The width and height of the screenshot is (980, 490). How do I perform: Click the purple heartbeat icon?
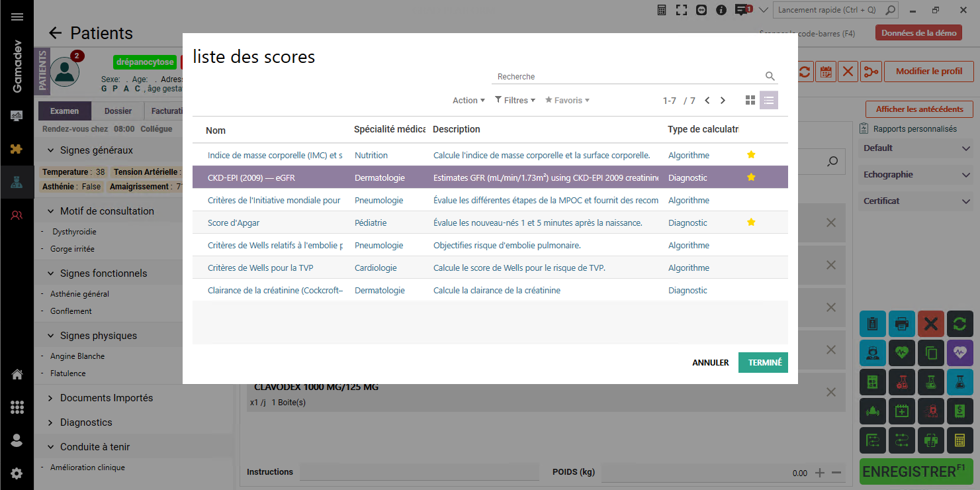tap(959, 353)
